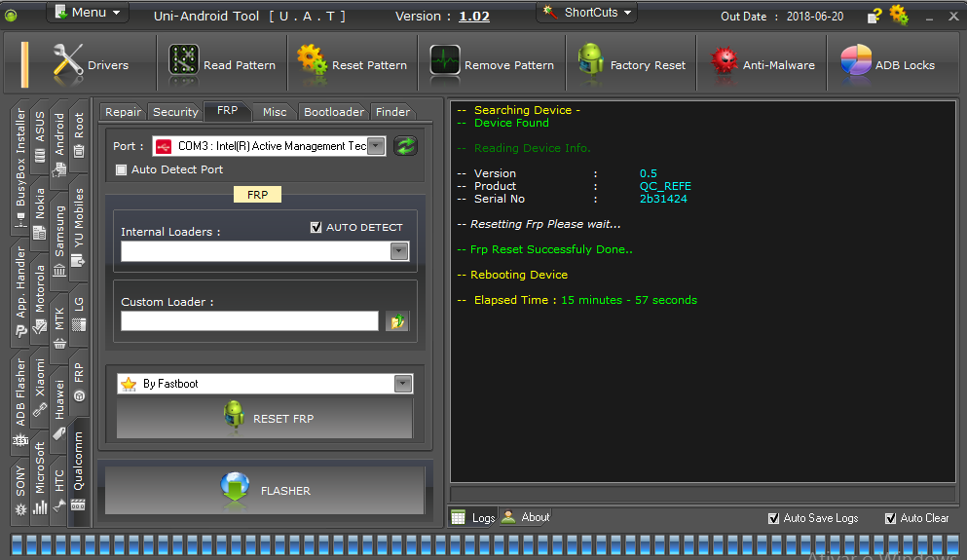This screenshot has height=560, width=967.
Task: Open the App. Handler side tab
Action: tap(20, 292)
